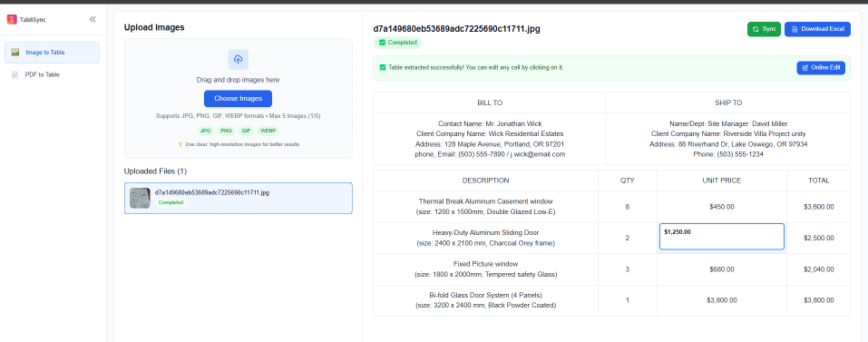Click the Drag and drop images area

tap(238, 99)
